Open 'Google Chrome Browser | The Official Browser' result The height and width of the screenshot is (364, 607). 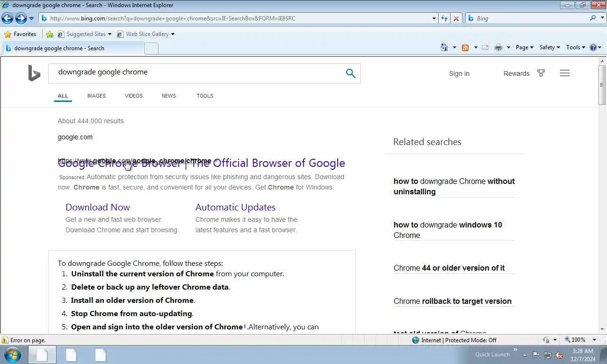(202, 163)
